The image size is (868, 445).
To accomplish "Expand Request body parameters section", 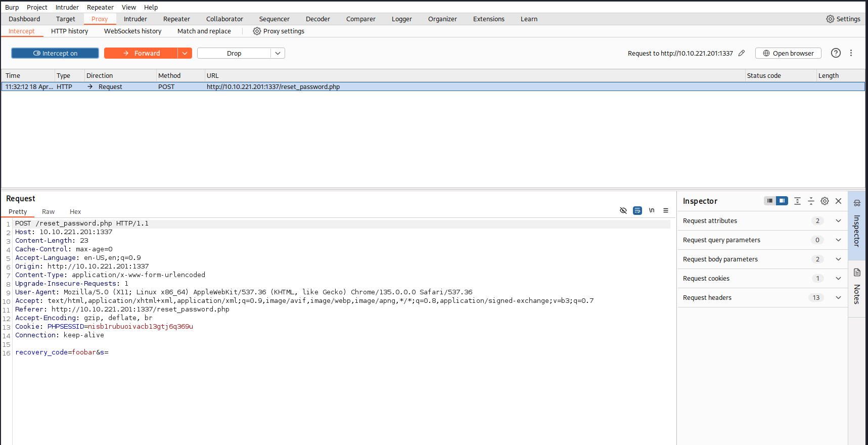I will pos(762,259).
